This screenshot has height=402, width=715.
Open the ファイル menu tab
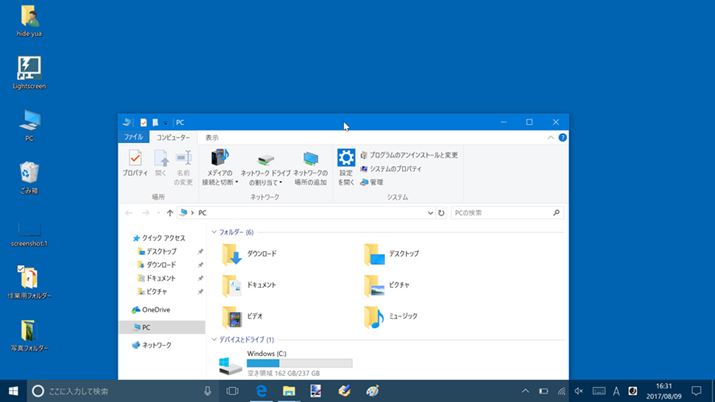coord(133,137)
